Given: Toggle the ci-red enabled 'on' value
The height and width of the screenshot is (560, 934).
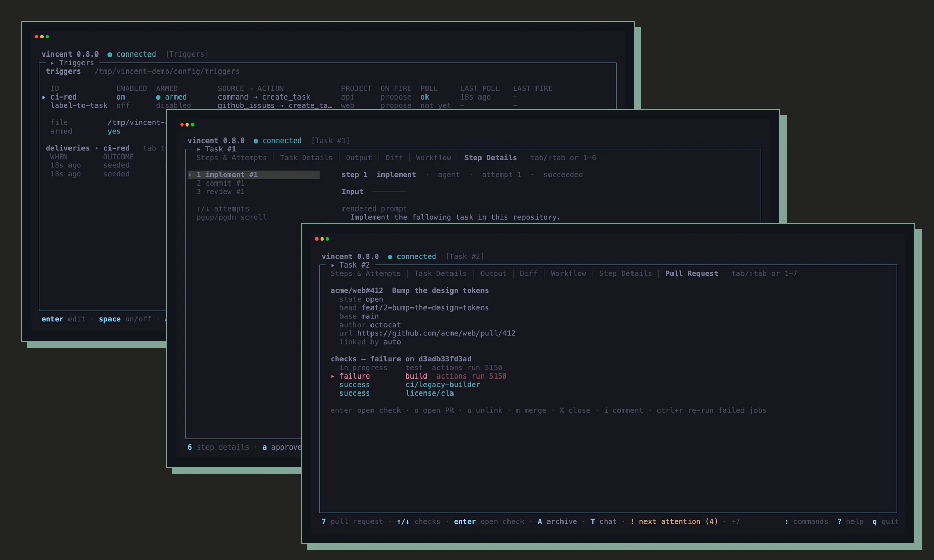Looking at the screenshot, I should [x=121, y=97].
